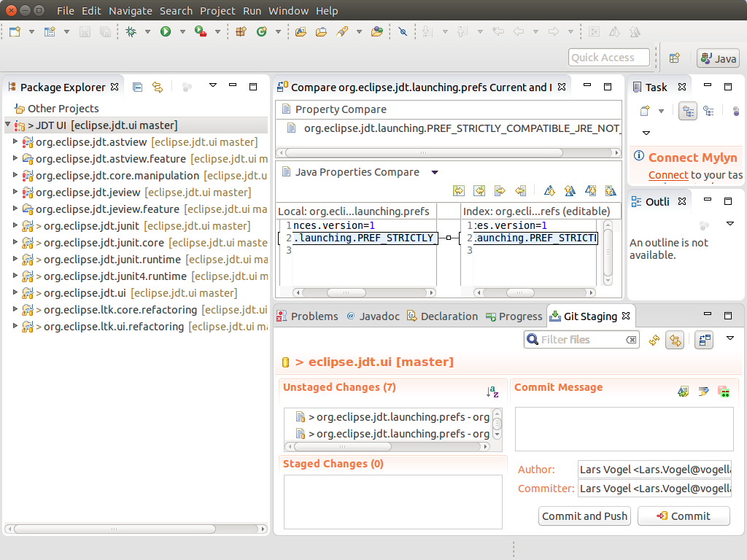Click the Open Type toolbar icon

[301, 32]
